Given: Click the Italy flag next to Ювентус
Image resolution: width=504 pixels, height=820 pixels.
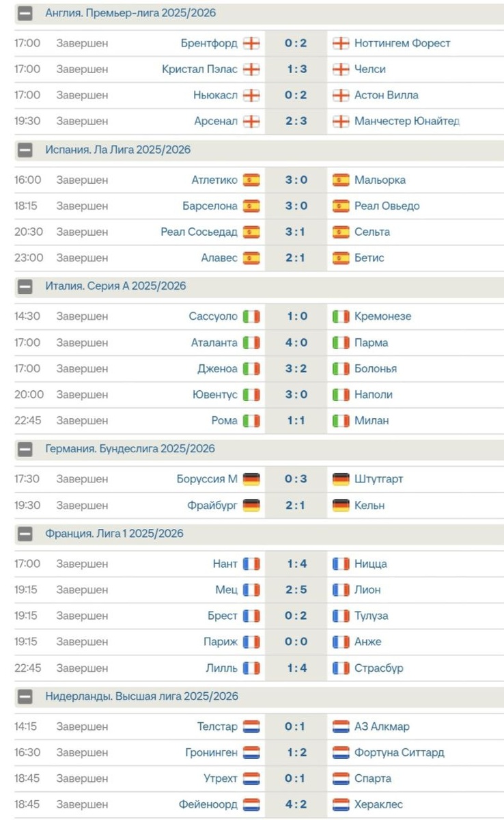Looking at the screenshot, I should coord(251,394).
